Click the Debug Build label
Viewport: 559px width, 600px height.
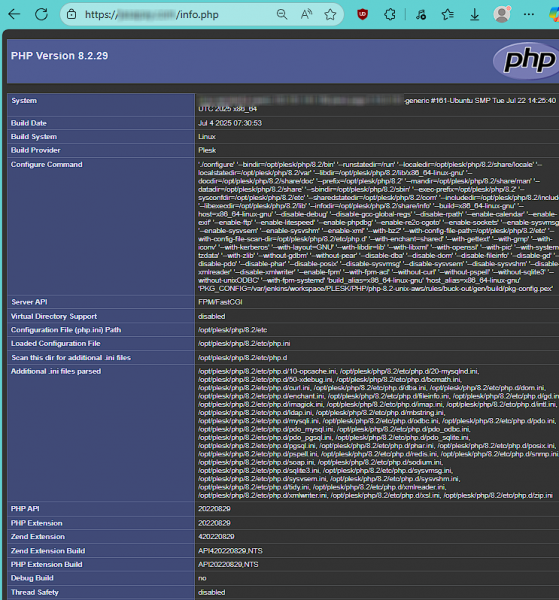point(32,578)
